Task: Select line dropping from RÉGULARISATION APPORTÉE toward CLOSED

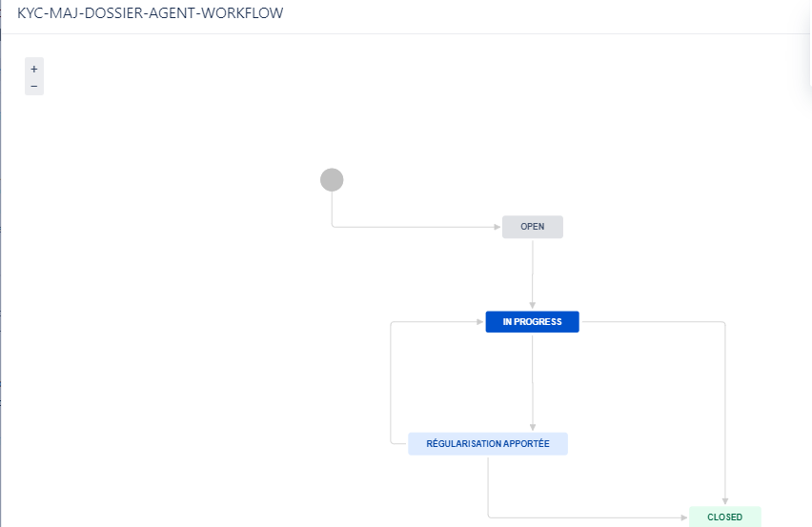Action: coord(488,488)
